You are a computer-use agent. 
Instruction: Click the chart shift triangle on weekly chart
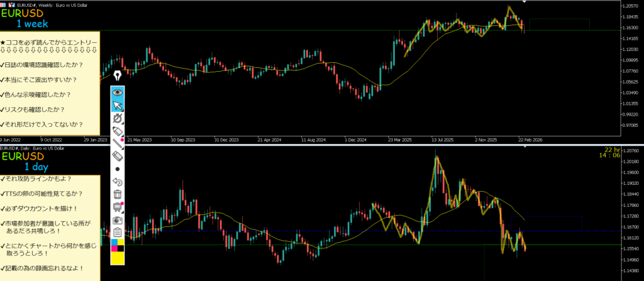pos(524,3)
